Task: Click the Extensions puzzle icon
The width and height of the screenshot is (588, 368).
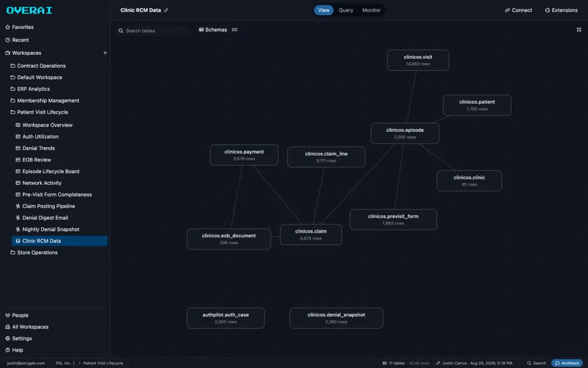Action: pos(547,10)
